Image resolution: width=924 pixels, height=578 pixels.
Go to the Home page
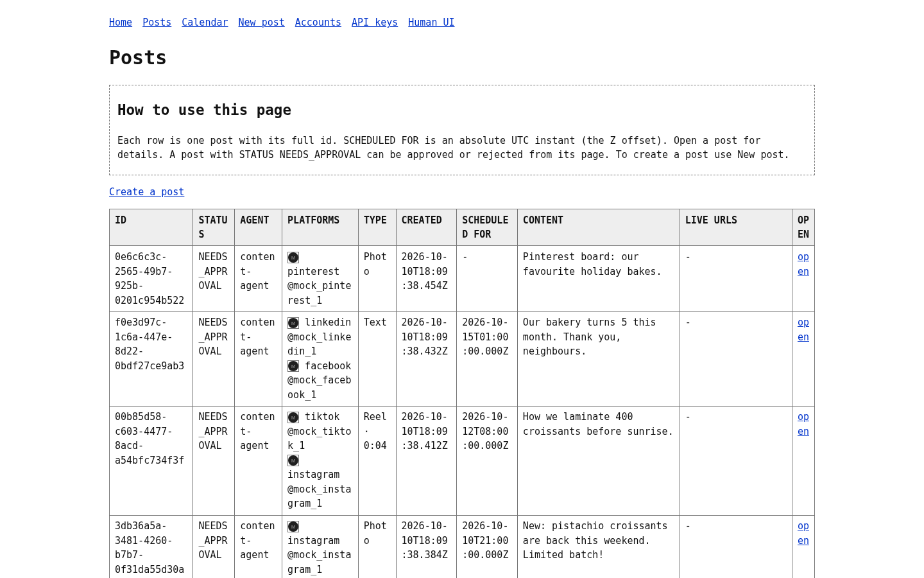pos(121,22)
